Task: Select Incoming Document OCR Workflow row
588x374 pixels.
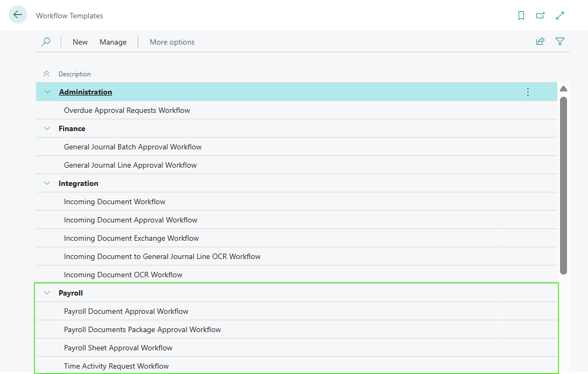Action: pyautogui.click(x=123, y=275)
